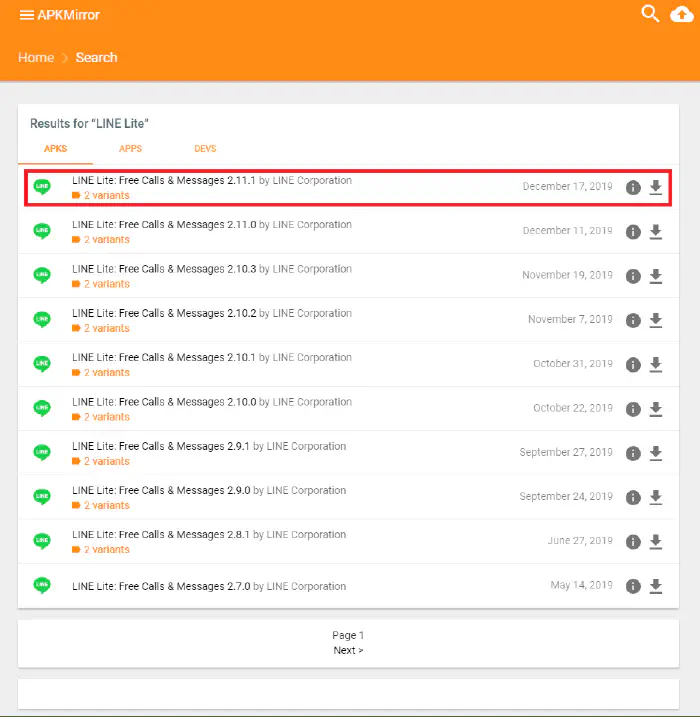This screenshot has height=717, width=700.
Task: Open LINE Lite 2.10.0 title link
Action: pyautogui.click(x=164, y=402)
